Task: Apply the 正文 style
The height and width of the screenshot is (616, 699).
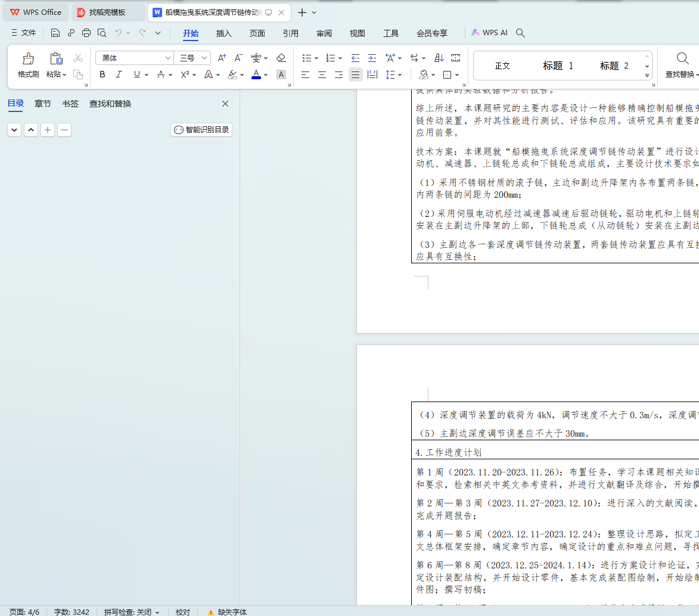Action: tap(502, 66)
